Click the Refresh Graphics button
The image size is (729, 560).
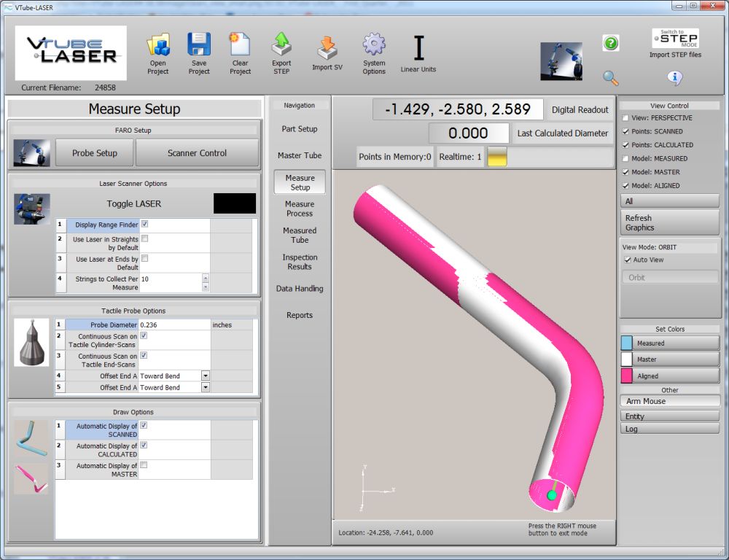click(669, 222)
